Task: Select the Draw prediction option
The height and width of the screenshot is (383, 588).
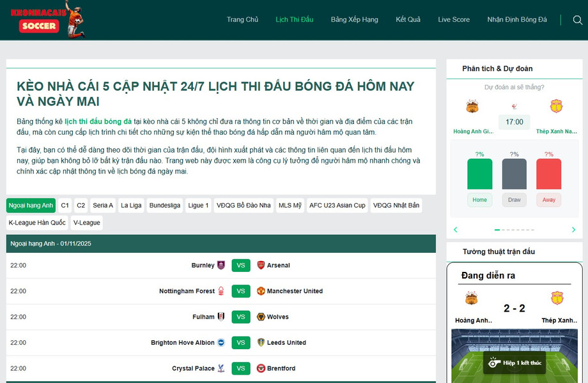Action: coord(514,200)
